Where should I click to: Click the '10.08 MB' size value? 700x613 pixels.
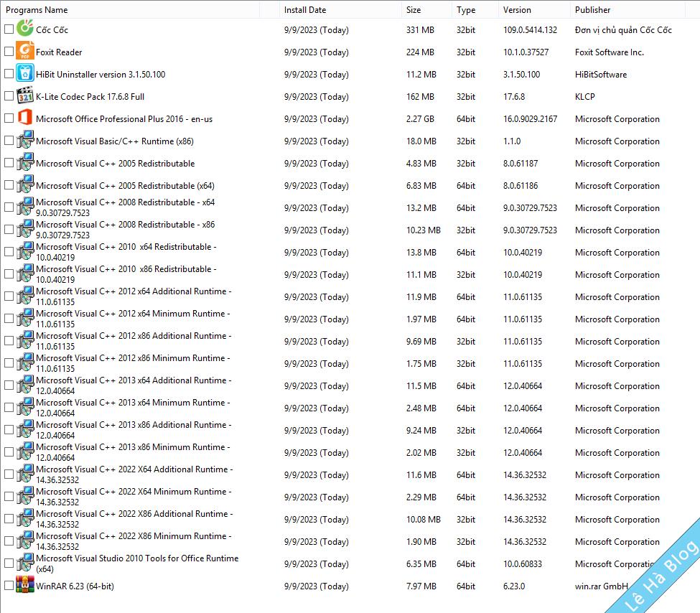[x=423, y=519]
